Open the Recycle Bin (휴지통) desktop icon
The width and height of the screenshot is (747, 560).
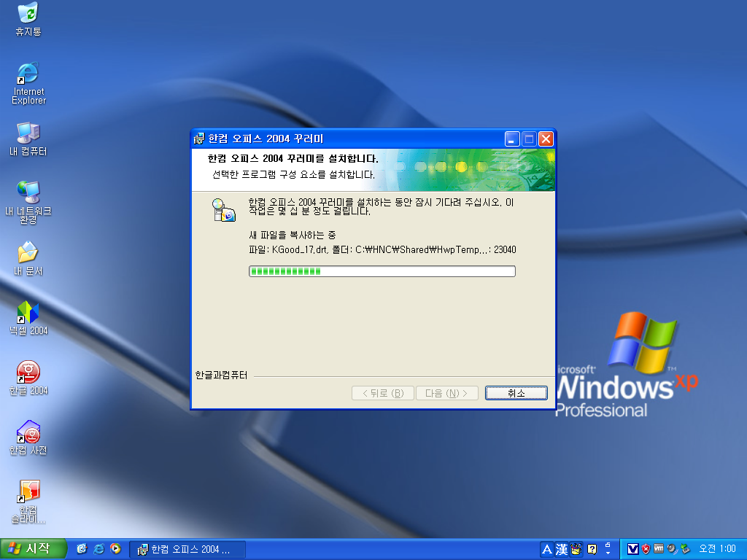click(x=28, y=18)
